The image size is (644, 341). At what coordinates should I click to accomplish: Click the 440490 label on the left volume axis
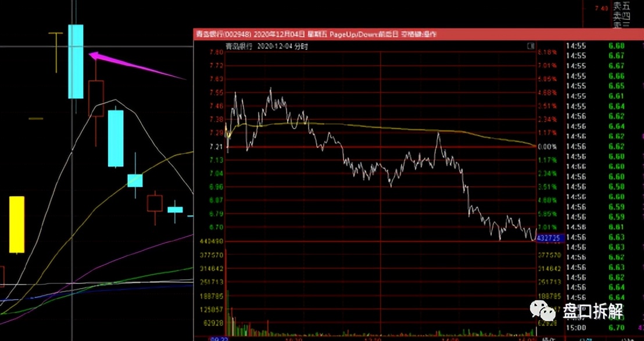coord(212,241)
